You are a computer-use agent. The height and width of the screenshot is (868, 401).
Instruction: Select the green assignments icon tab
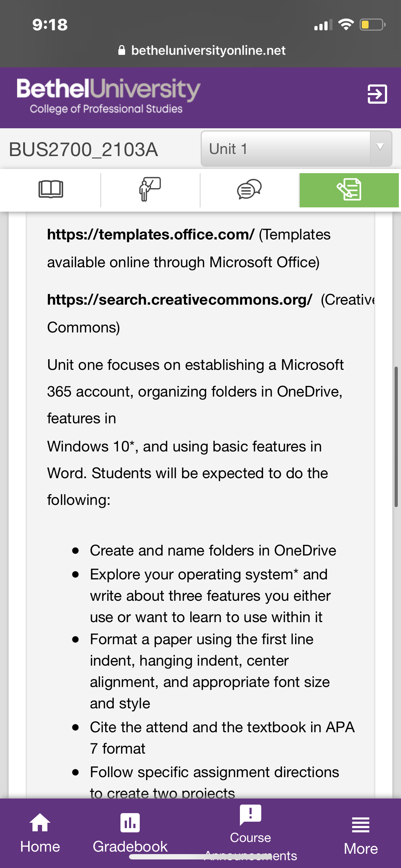(x=349, y=190)
